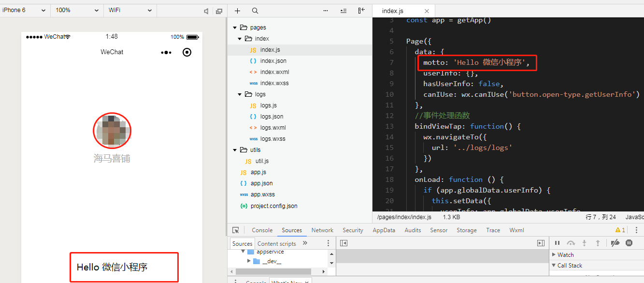Click the file tree sort/format icon

pos(343,11)
